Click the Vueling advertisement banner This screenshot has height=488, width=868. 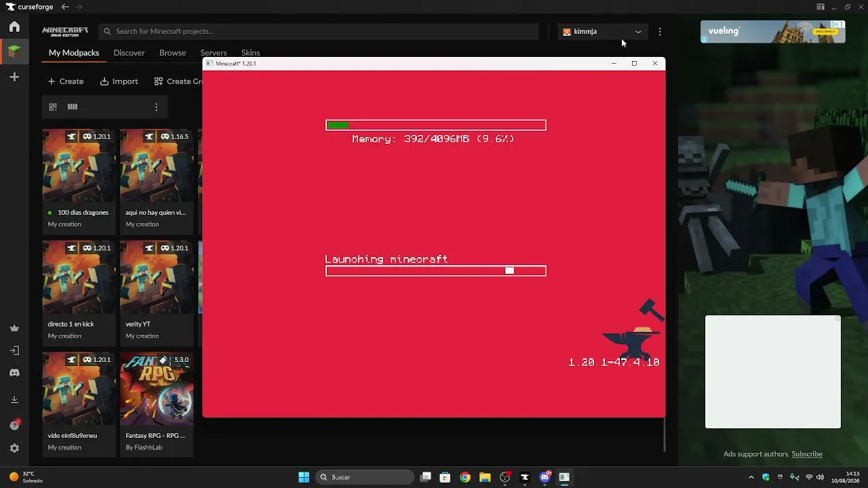click(x=773, y=31)
